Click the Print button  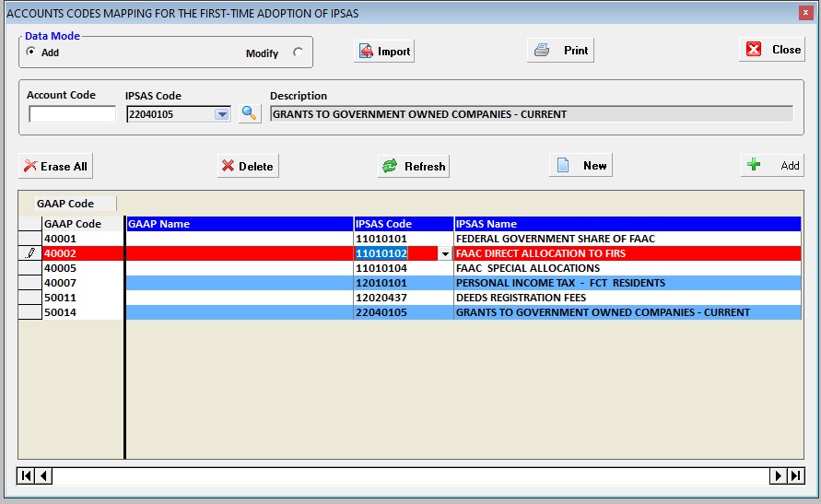[560, 51]
